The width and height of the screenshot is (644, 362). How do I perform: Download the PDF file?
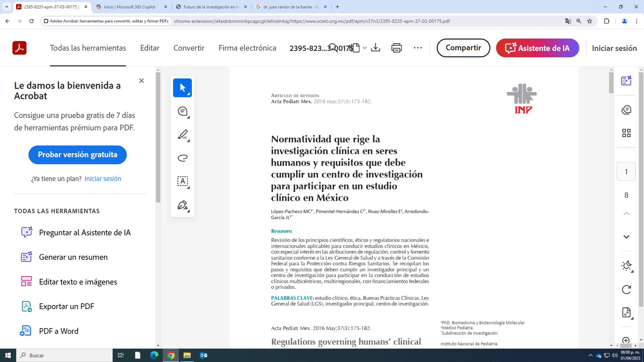point(375,48)
